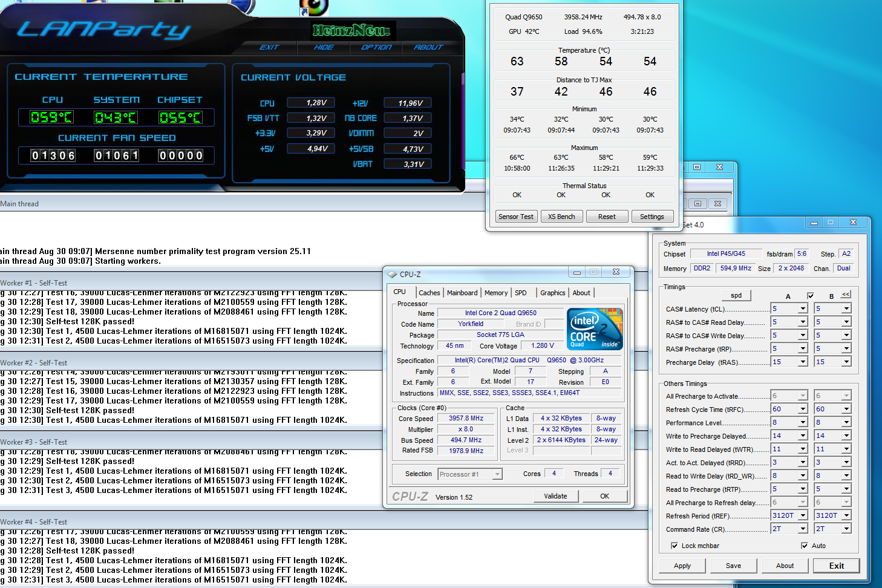Switch to the Memory tab in CPU-Z
Viewport: 882px width, 588px height.
tap(496, 293)
